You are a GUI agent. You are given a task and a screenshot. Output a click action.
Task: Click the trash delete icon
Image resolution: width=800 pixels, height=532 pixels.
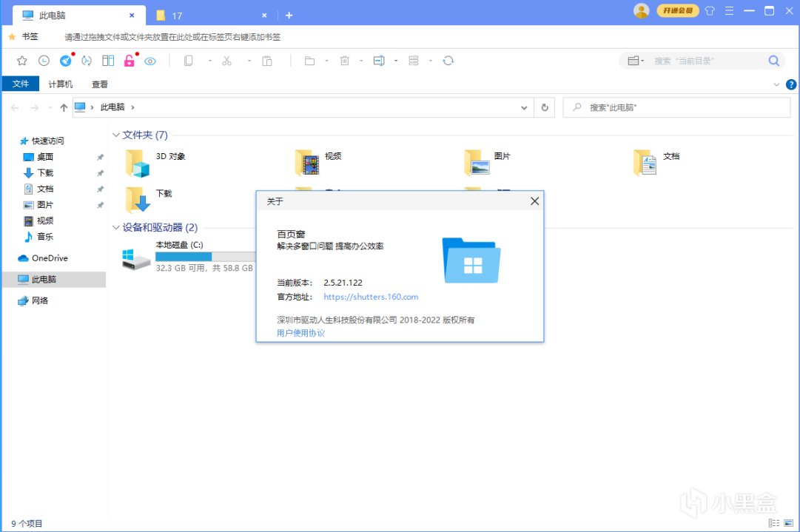(x=344, y=61)
